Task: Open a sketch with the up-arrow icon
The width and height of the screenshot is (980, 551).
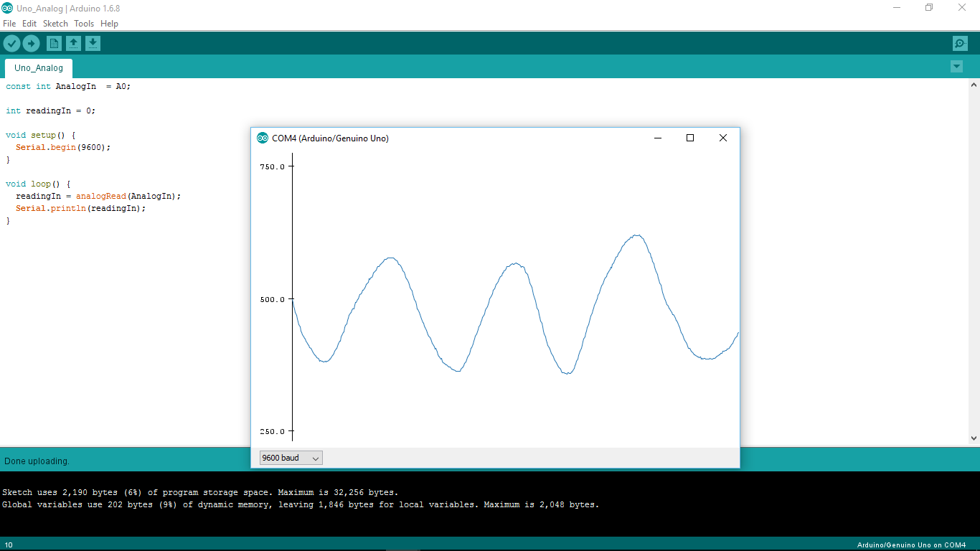Action: pyautogui.click(x=73, y=44)
